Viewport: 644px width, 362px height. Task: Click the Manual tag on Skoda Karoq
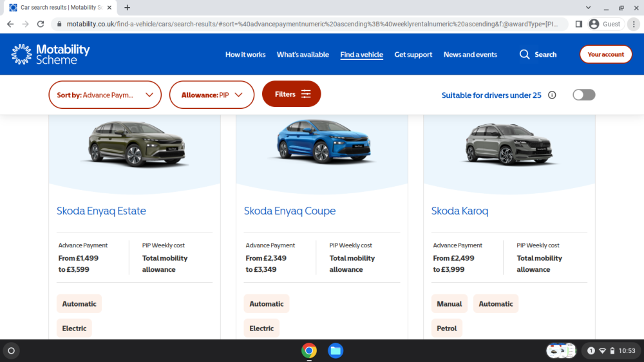coord(450,303)
